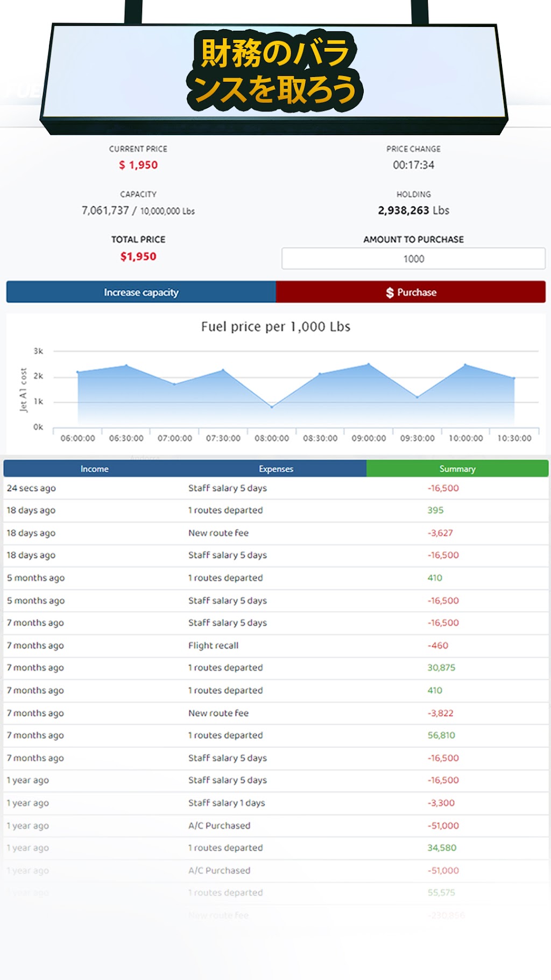Switch to the Income tab

95,468
